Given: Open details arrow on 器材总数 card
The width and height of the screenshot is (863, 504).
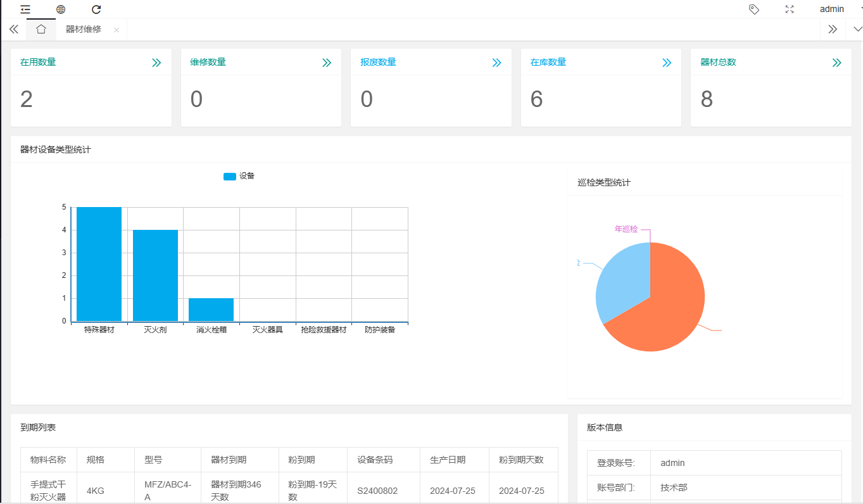Looking at the screenshot, I should pyautogui.click(x=837, y=63).
